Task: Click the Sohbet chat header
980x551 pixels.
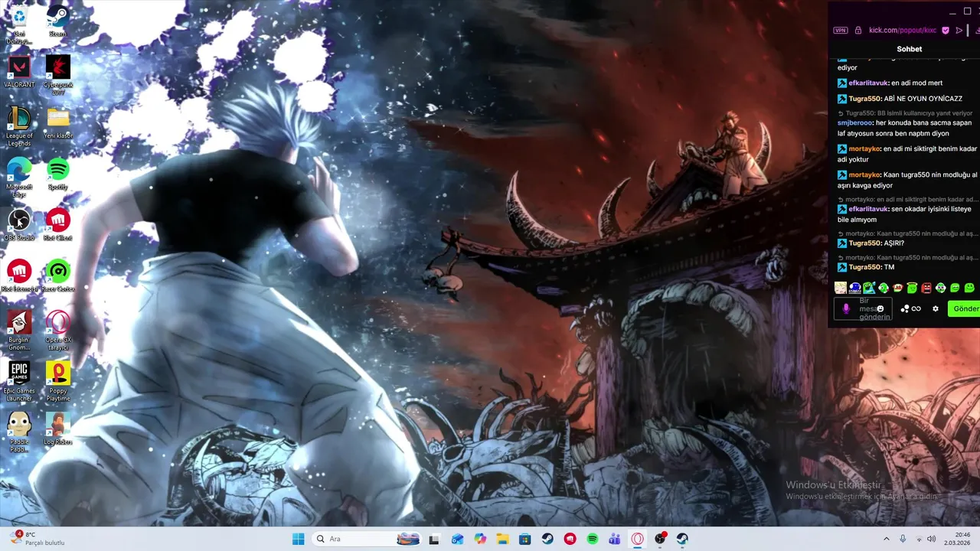Action: (909, 49)
